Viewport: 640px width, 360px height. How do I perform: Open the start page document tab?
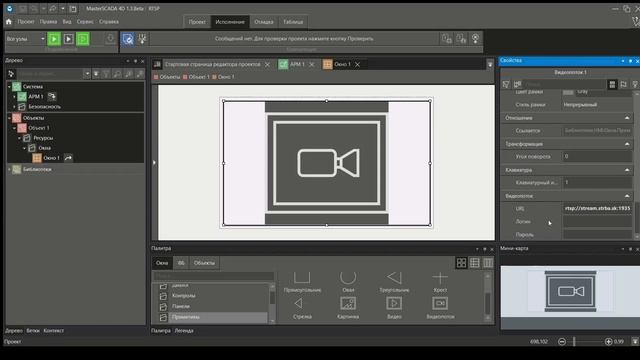(x=212, y=64)
